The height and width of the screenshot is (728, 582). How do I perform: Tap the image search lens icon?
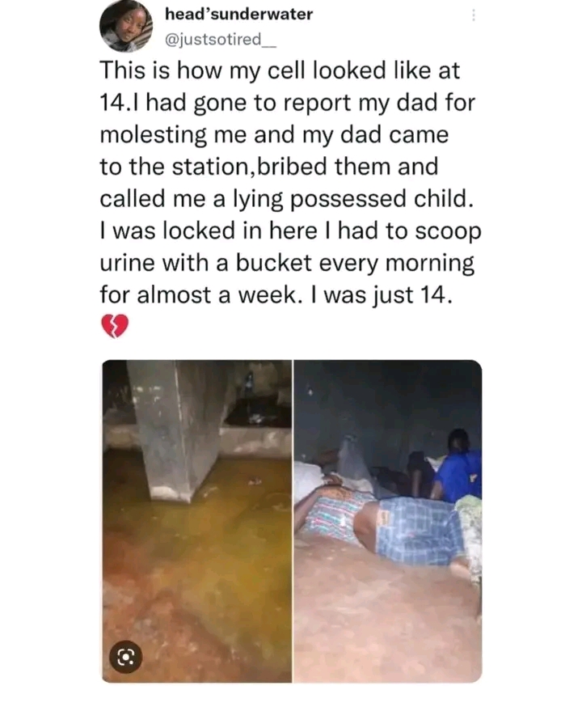pyautogui.click(x=125, y=657)
